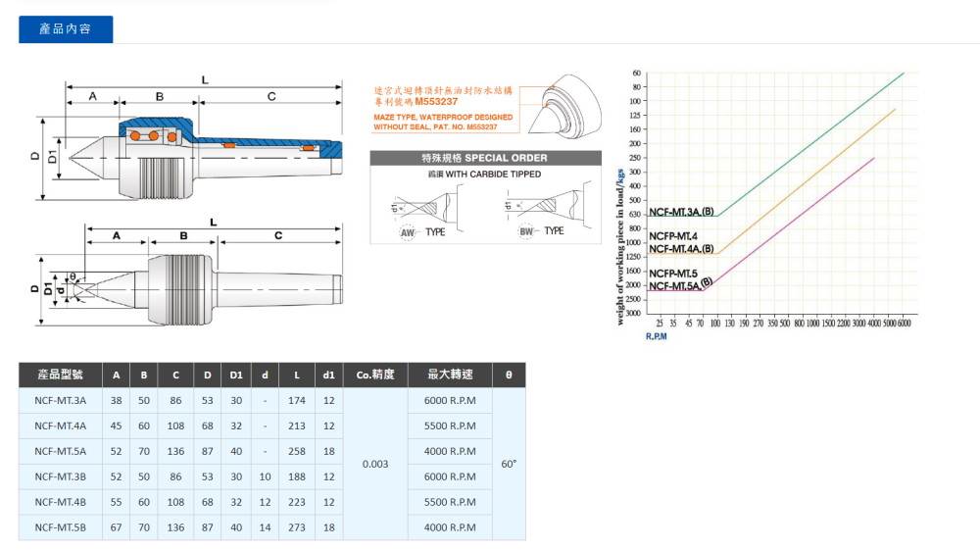The image size is (980, 550).
Task: Select the NCF-MT.5B model cell
Action: point(60,526)
